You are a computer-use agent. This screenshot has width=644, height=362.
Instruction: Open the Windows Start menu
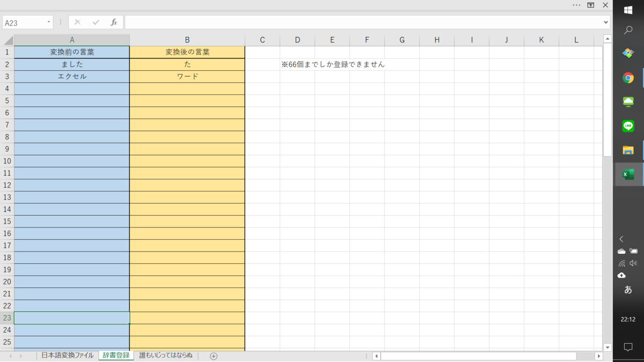click(628, 10)
